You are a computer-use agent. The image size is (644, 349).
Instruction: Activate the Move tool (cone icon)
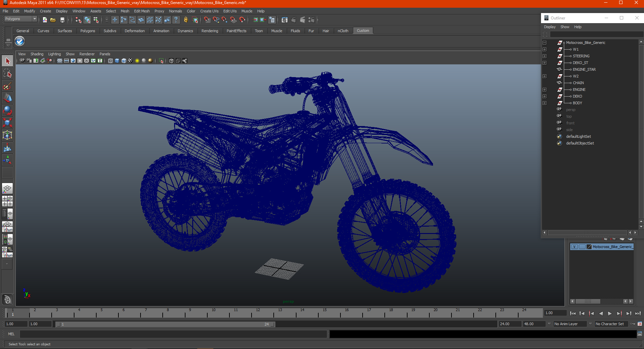pyautogui.click(x=7, y=98)
